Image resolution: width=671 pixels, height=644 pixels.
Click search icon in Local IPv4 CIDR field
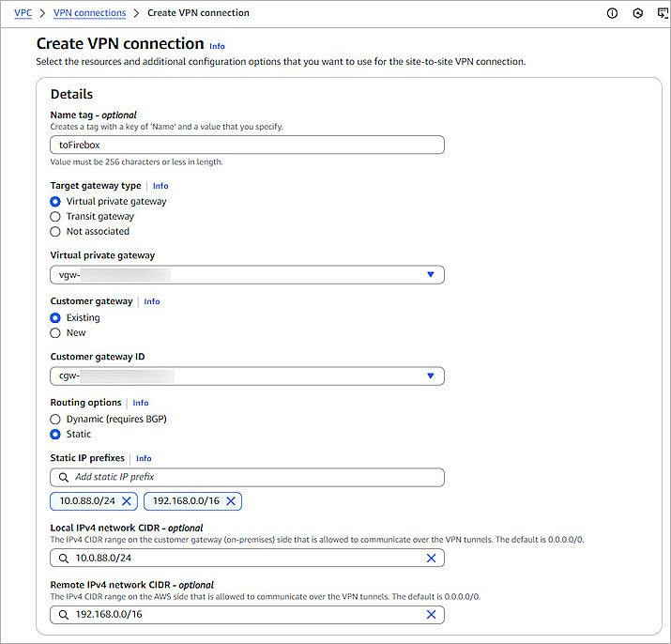pos(63,558)
